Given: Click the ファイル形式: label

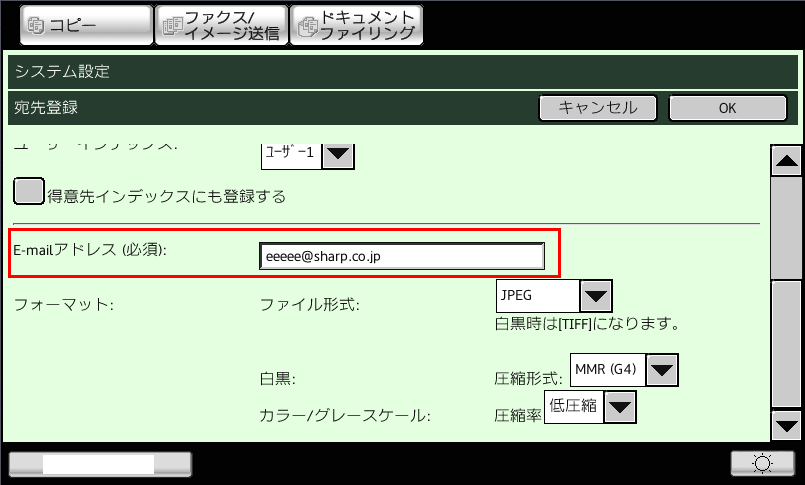Looking at the screenshot, I should (310, 305).
